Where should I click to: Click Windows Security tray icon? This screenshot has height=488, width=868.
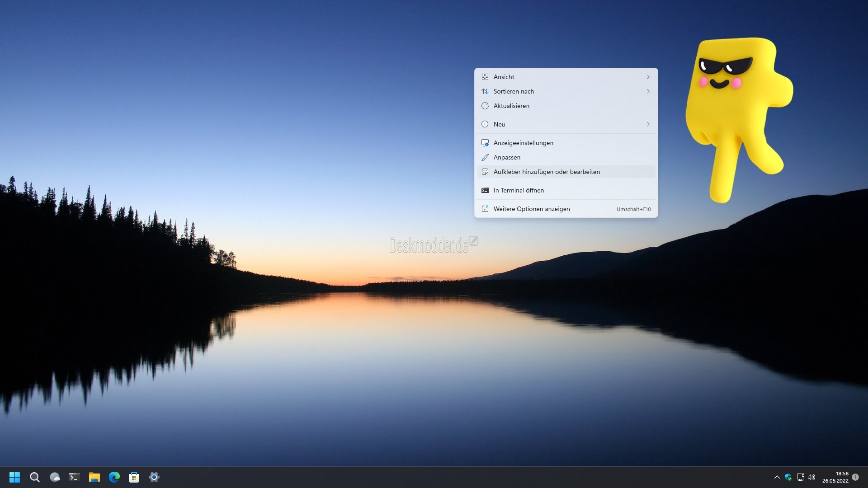[788, 477]
